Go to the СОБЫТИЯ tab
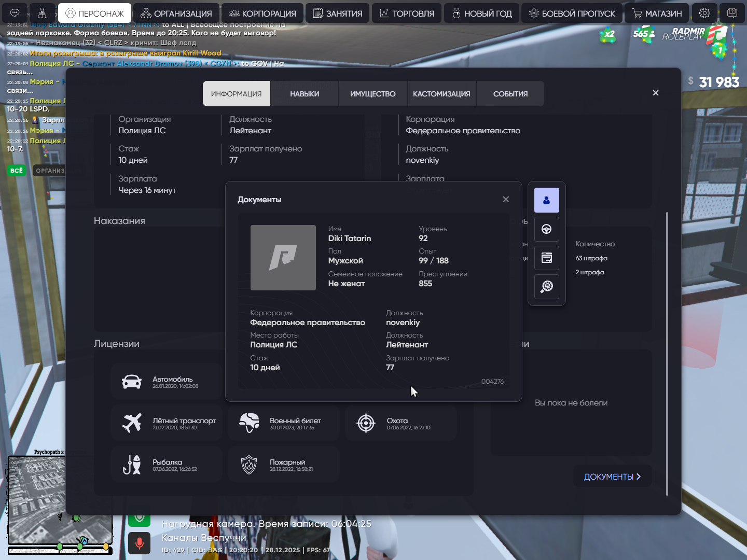Screen dimensions: 747x560 (510, 94)
